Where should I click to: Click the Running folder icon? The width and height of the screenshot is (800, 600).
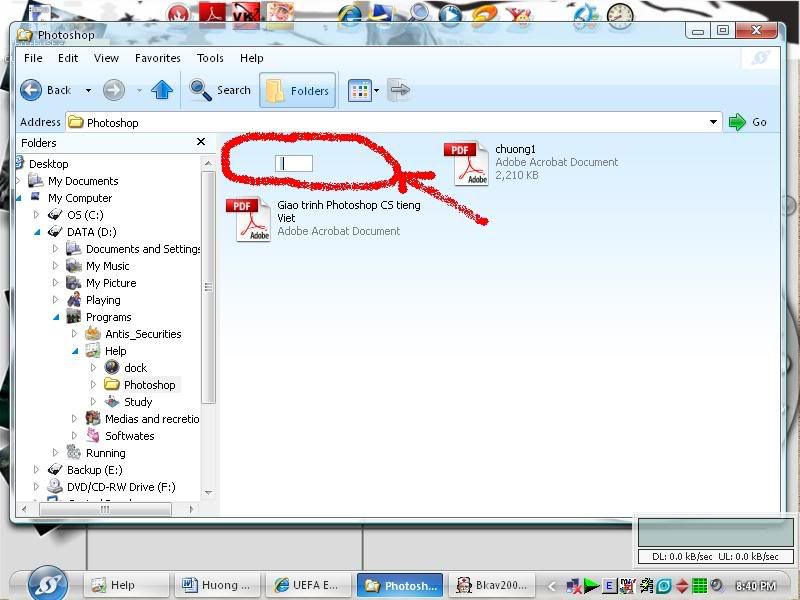tap(74, 453)
